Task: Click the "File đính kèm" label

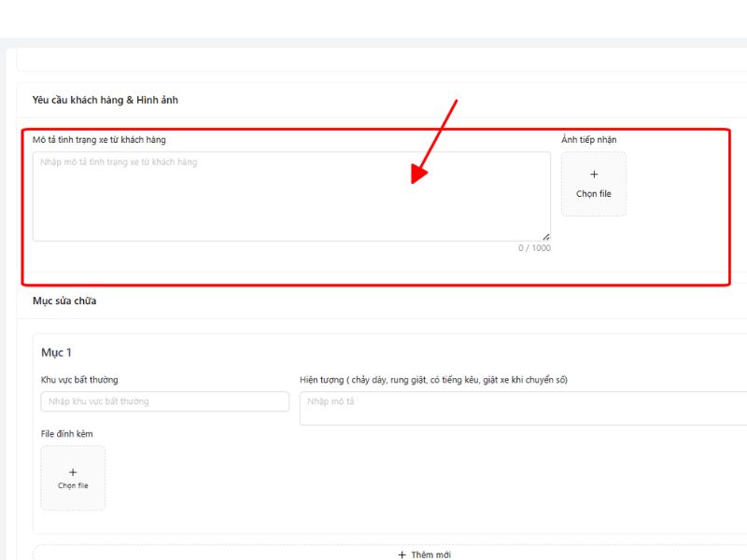Action: (x=67, y=434)
